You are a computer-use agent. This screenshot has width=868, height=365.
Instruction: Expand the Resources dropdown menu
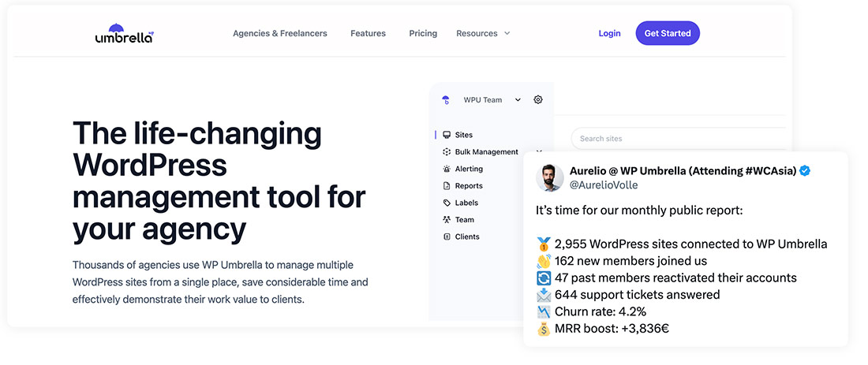pos(483,33)
